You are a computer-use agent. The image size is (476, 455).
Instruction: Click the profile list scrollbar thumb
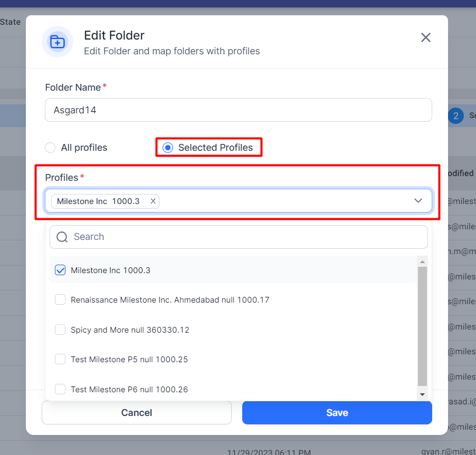(x=422, y=326)
